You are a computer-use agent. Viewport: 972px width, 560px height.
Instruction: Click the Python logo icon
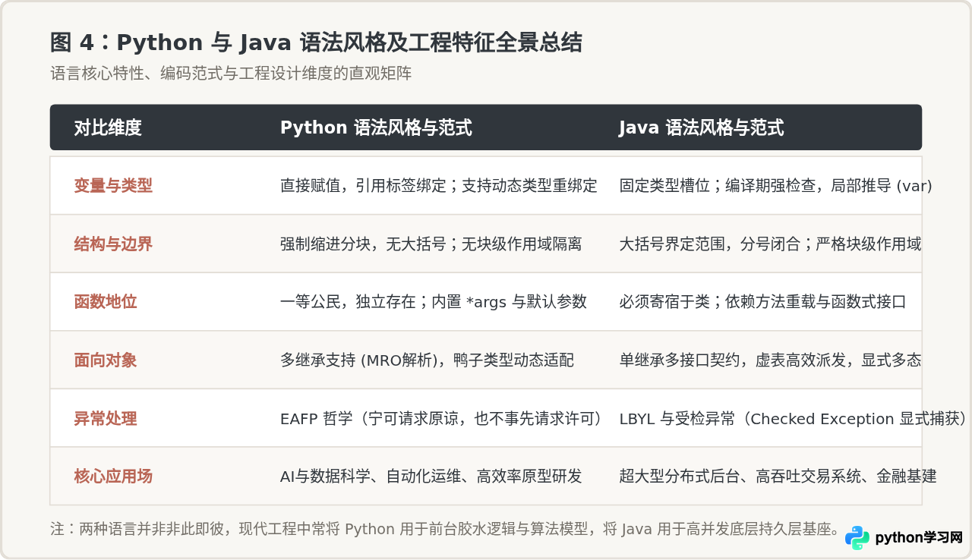[x=857, y=537]
